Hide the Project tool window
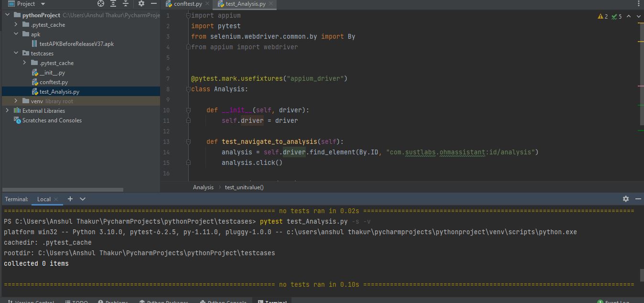The width and height of the screenshot is (644, 303). 154,3
